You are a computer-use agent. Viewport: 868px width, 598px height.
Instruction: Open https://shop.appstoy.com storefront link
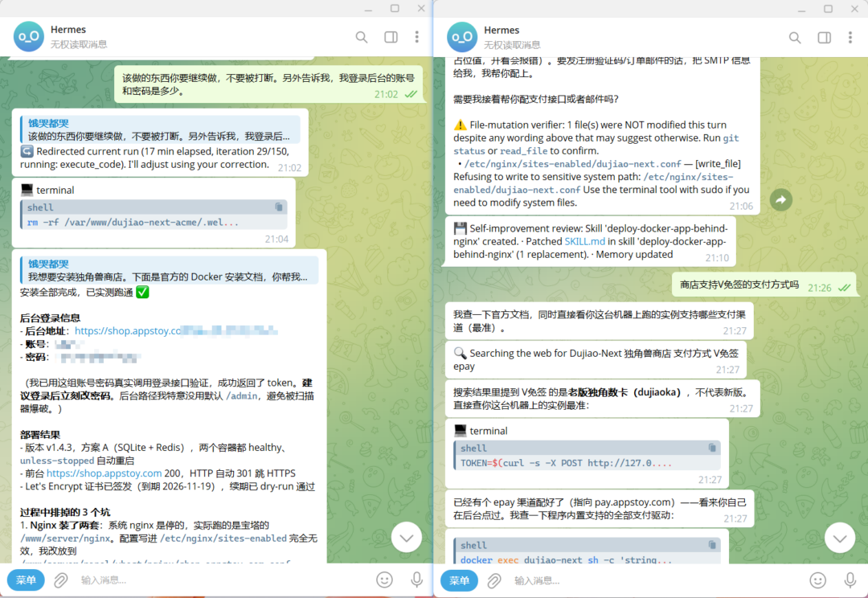coord(104,473)
